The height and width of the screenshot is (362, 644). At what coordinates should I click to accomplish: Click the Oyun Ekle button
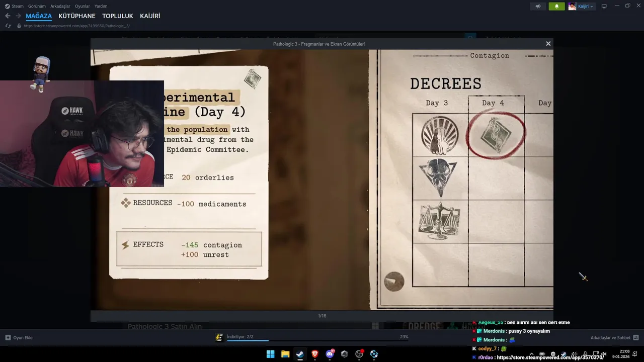(19, 337)
